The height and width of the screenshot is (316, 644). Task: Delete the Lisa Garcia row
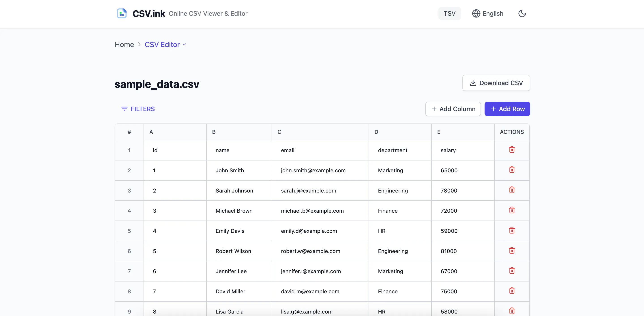click(x=512, y=311)
